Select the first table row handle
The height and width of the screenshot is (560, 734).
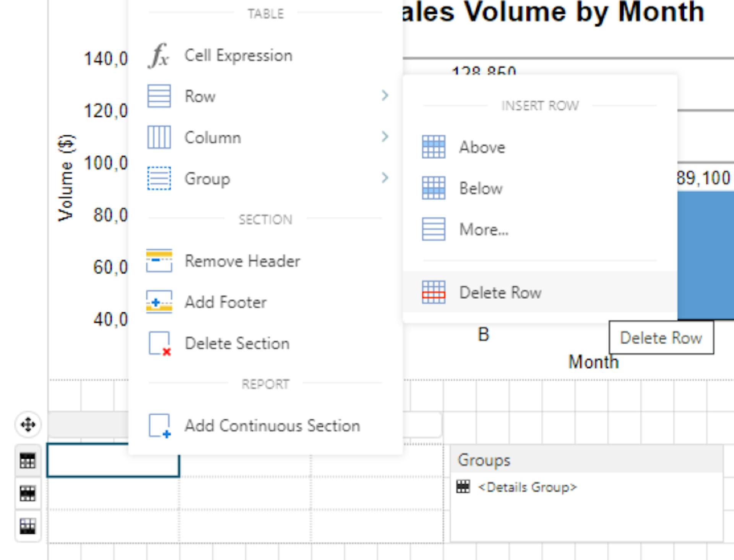click(x=28, y=461)
